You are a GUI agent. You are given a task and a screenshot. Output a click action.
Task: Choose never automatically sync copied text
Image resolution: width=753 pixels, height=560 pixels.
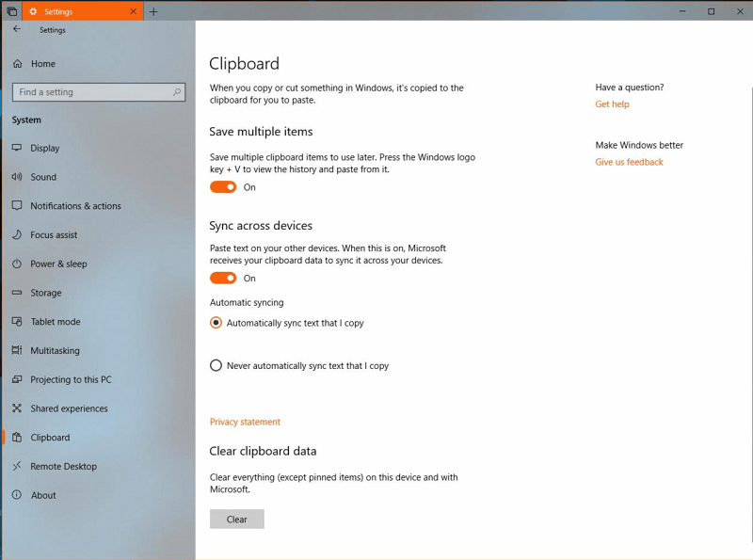pyautogui.click(x=216, y=365)
